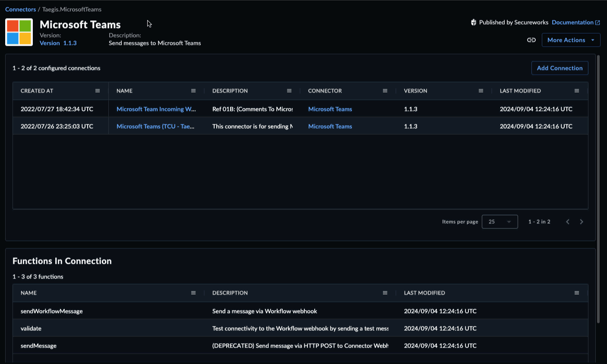
Task: Click the Microsoft Teams connector logo
Action: click(19, 32)
